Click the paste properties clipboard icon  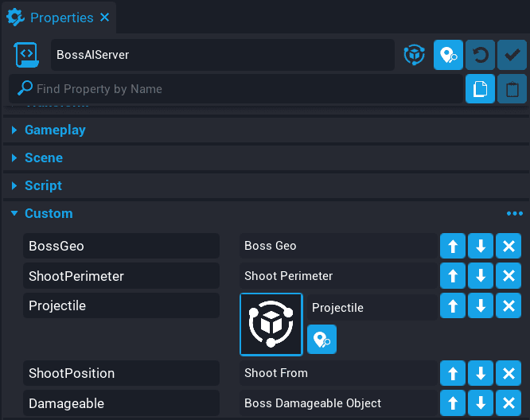click(x=512, y=89)
